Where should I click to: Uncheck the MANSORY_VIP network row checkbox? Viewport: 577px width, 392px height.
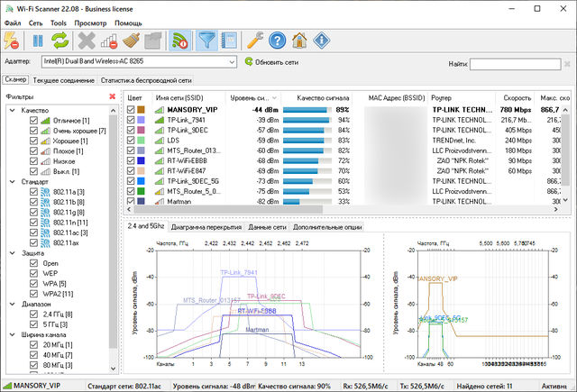tap(132, 110)
